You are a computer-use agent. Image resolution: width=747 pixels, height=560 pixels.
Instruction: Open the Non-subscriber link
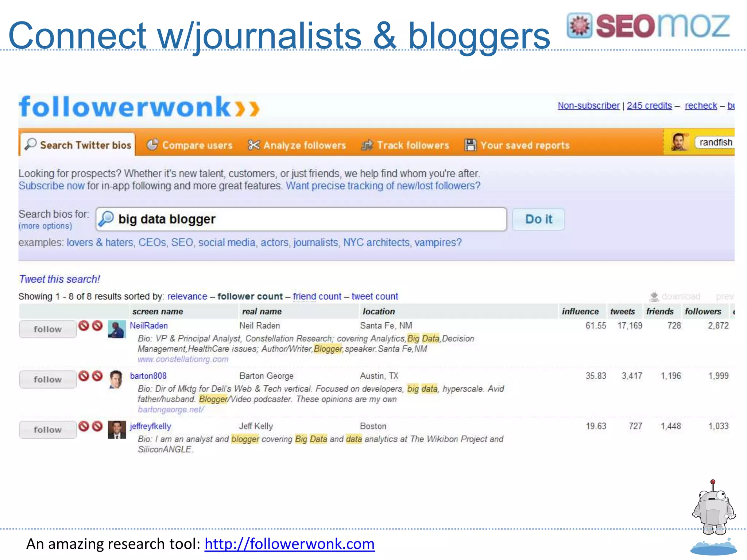point(588,106)
